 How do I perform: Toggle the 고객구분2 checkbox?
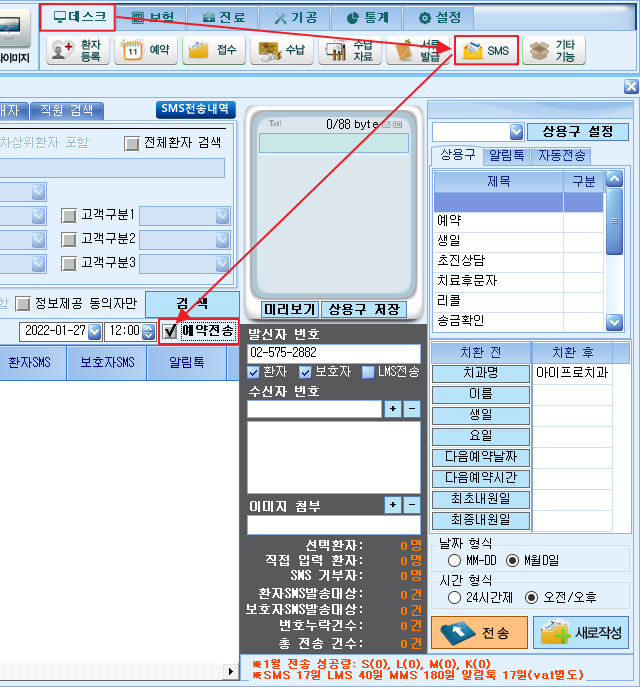[69, 240]
